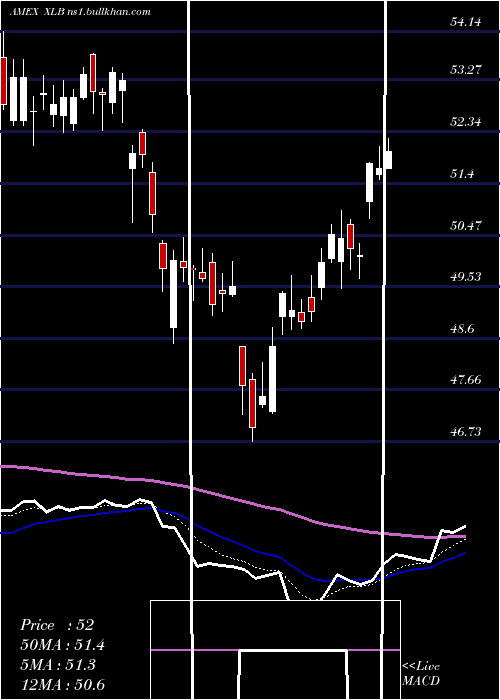500x700 pixels.
Task: Click the 50.47 price axis label
Action: coord(466,225)
